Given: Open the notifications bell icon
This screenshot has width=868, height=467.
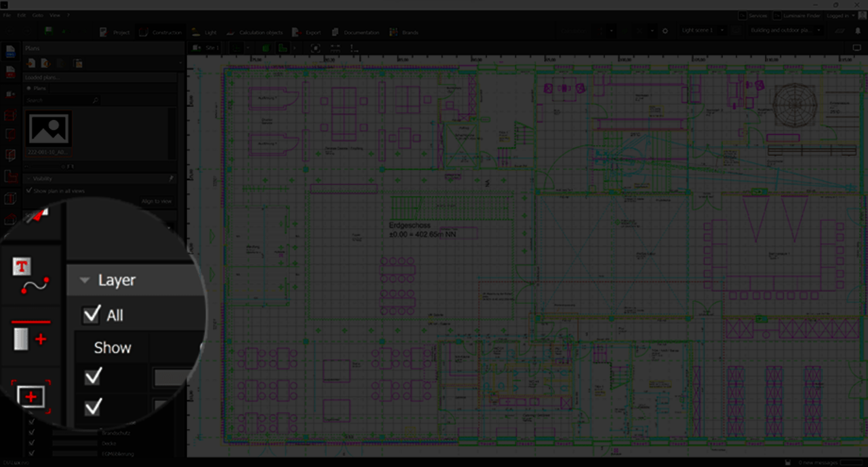Looking at the screenshot, I should pos(856,15).
